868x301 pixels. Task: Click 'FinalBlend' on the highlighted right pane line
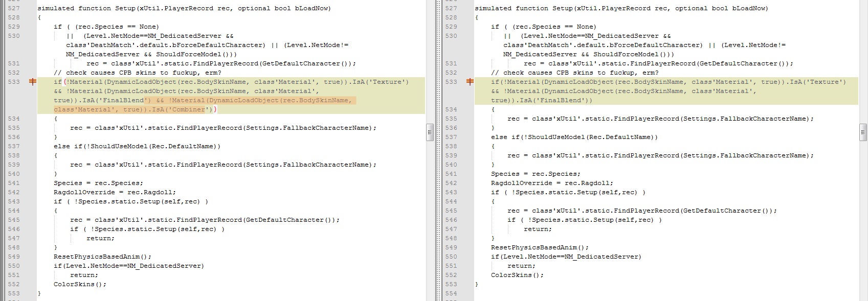pos(561,100)
